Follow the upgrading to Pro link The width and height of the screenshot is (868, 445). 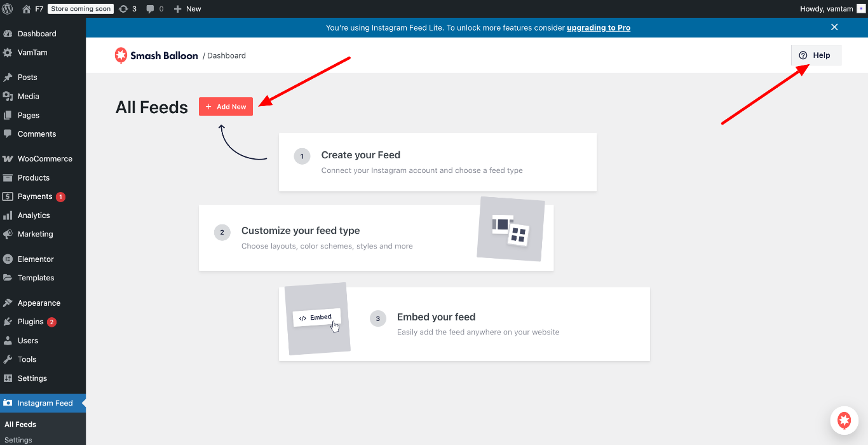pyautogui.click(x=599, y=27)
